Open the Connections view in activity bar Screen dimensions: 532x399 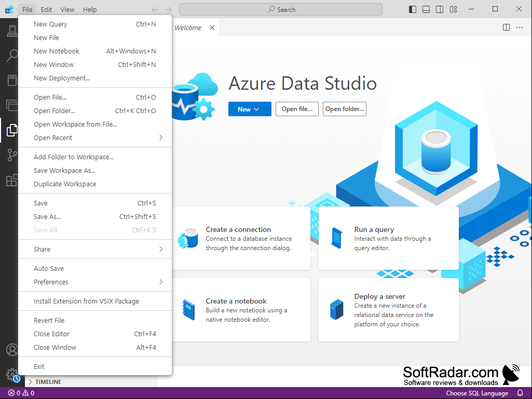(12, 31)
